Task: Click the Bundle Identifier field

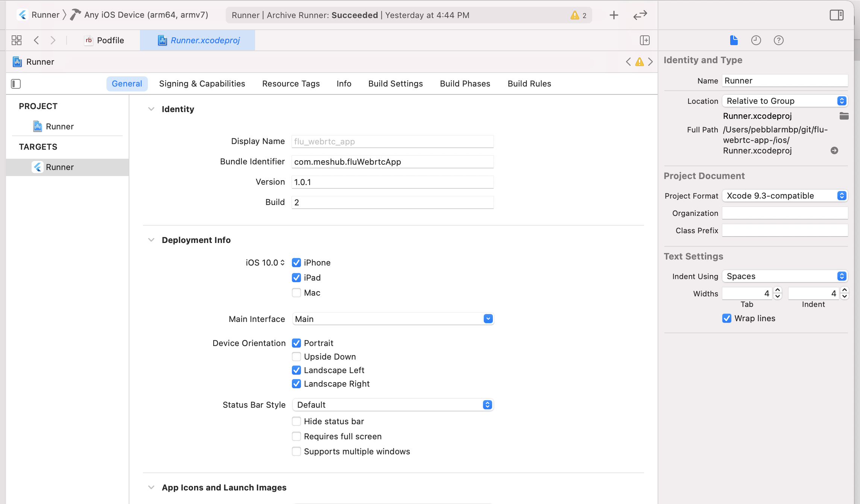Action: [x=392, y=162]
